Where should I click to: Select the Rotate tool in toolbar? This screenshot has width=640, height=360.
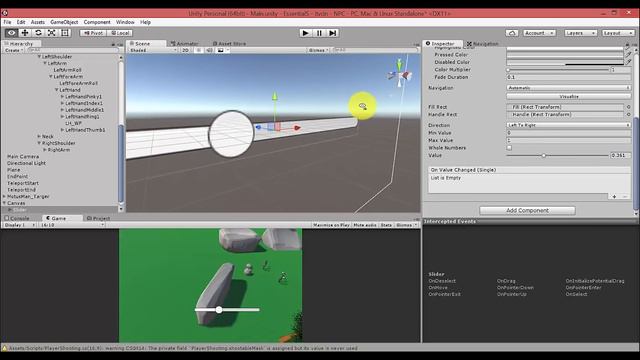tap(38, 33)
